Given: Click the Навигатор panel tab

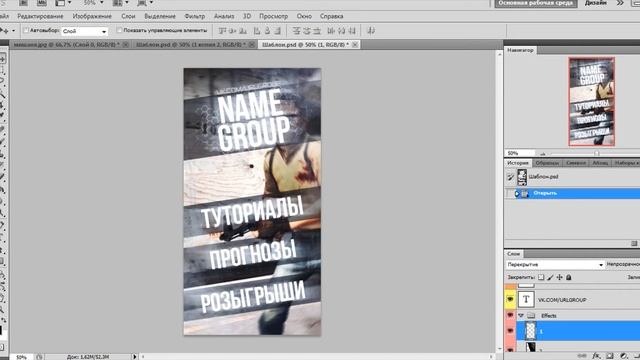Looking at the screenshot, I should tap(520, 50).
